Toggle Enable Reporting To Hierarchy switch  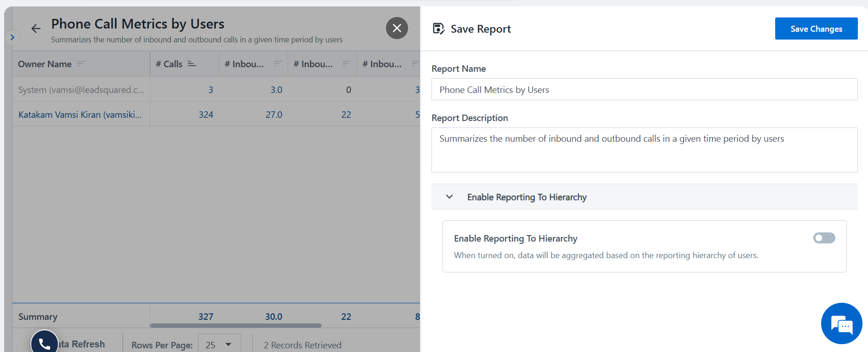(x=824, y=238)
